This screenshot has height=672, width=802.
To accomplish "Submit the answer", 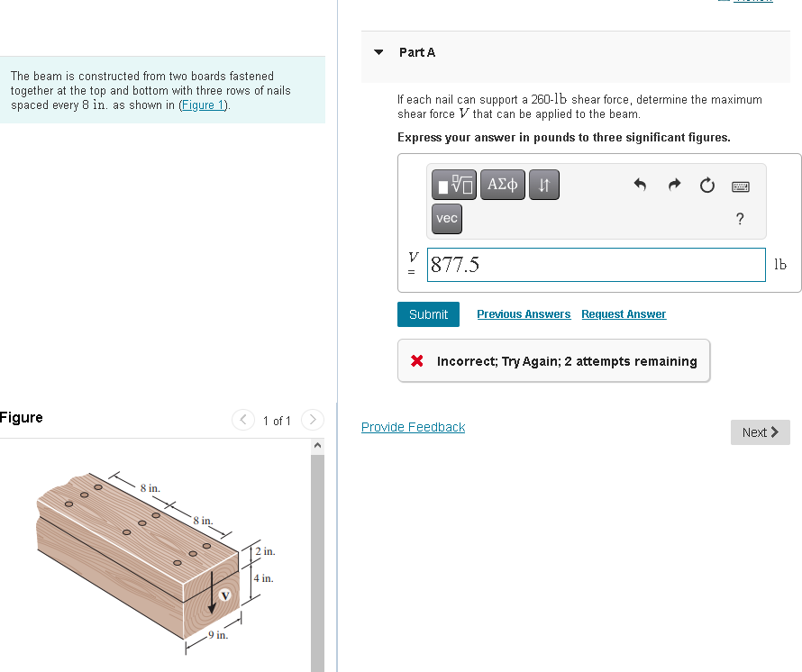I will (x=428, y=313).
